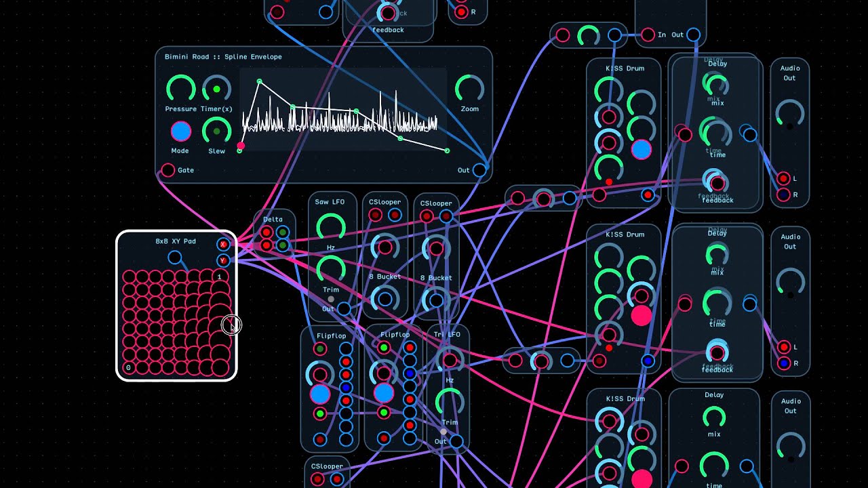Image resolution: width=868 pixels, height=488 pixels.
Task: Click pad cell labeled 1 on XY Pad
Action: point(220,276)
